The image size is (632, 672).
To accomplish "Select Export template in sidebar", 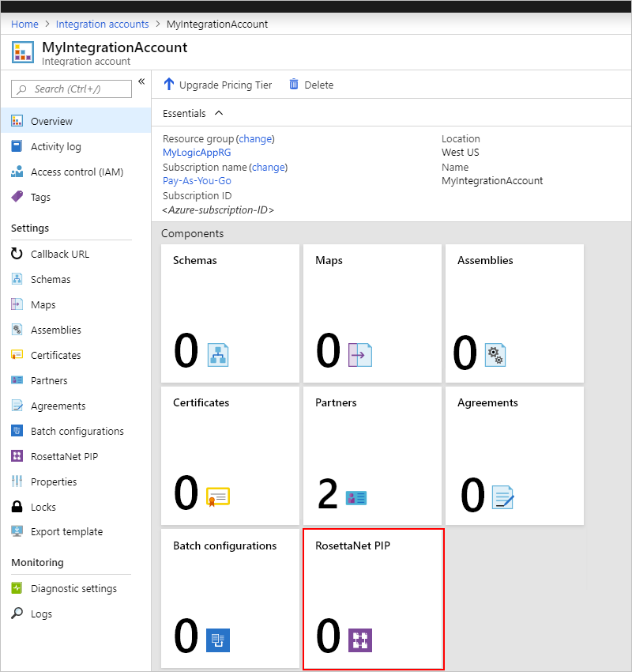I will point(76,531).
